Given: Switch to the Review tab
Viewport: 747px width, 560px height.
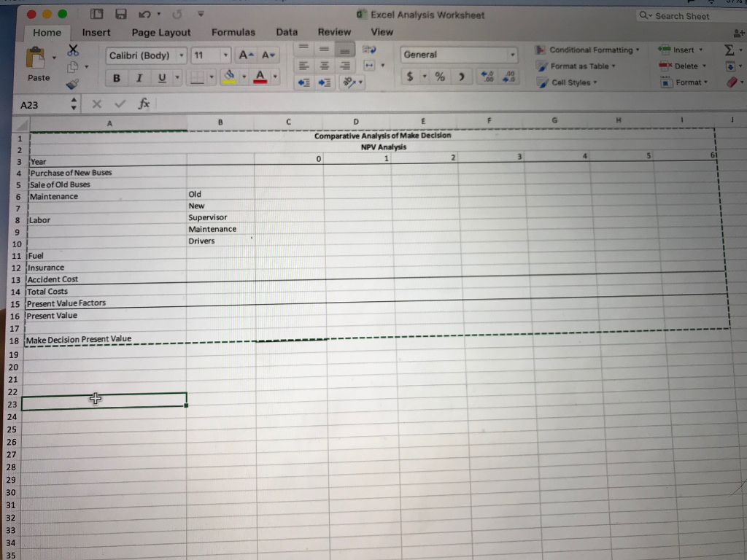Looking at the screenshot, I should (334, 32).
